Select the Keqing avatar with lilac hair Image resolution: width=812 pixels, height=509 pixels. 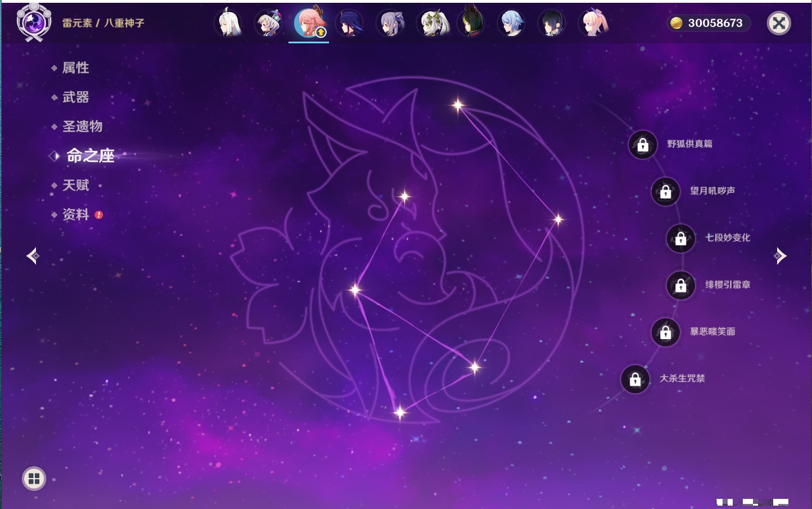tap(390, 24)
